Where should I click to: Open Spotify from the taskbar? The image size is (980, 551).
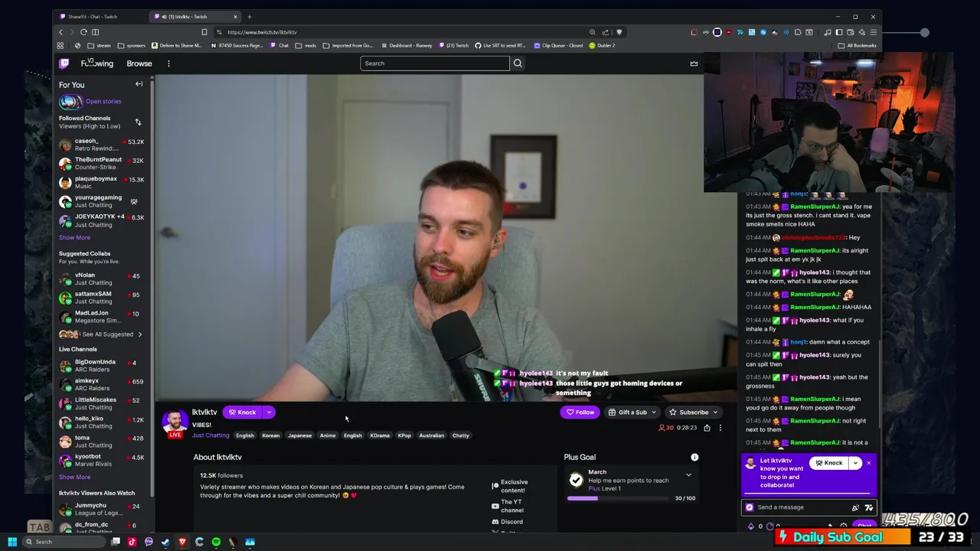pyautogui.click(x=216, y=542)
